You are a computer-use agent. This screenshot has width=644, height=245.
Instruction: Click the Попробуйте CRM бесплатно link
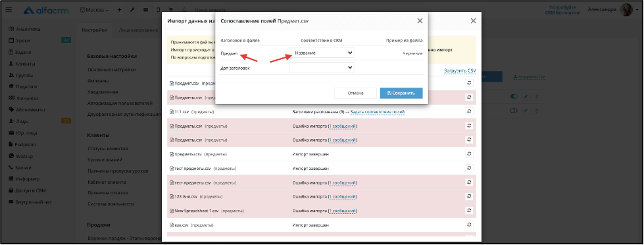pyautogui.click(x=562, y=10)
